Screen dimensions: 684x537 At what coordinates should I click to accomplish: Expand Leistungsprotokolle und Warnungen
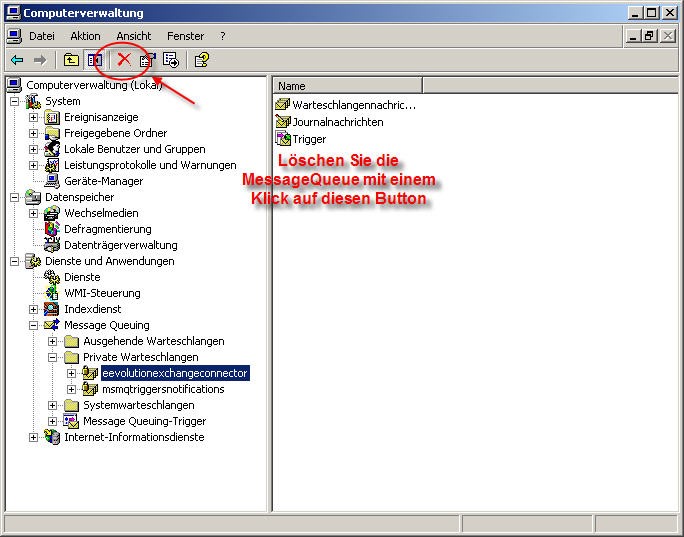[x=33, y=165]
